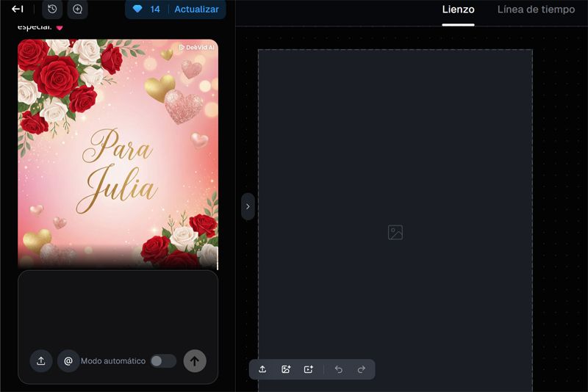Send the prompt with the up arrow button
Screen dimensions: 588x392
(x=195, y=361)
